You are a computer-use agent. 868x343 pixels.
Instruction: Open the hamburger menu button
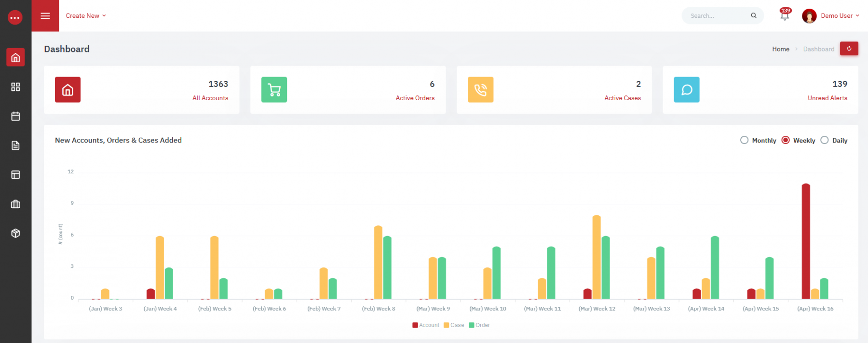click(45, 16)
